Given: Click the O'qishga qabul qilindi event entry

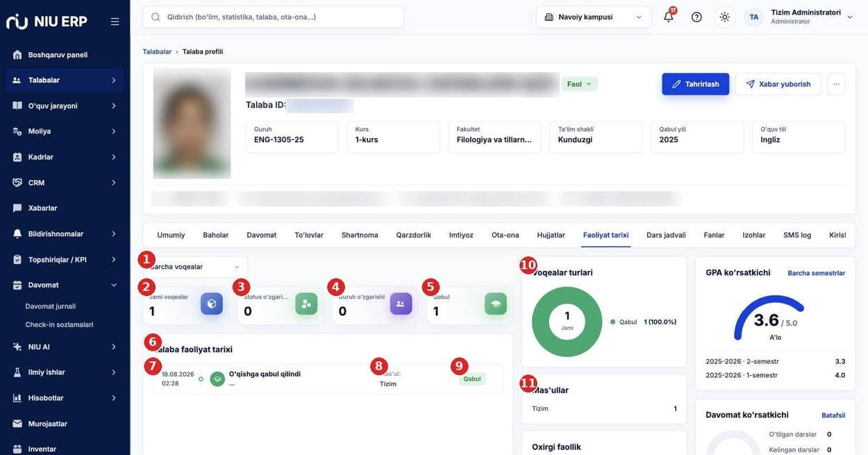Looking at the screenshot, I should (328, 379).
